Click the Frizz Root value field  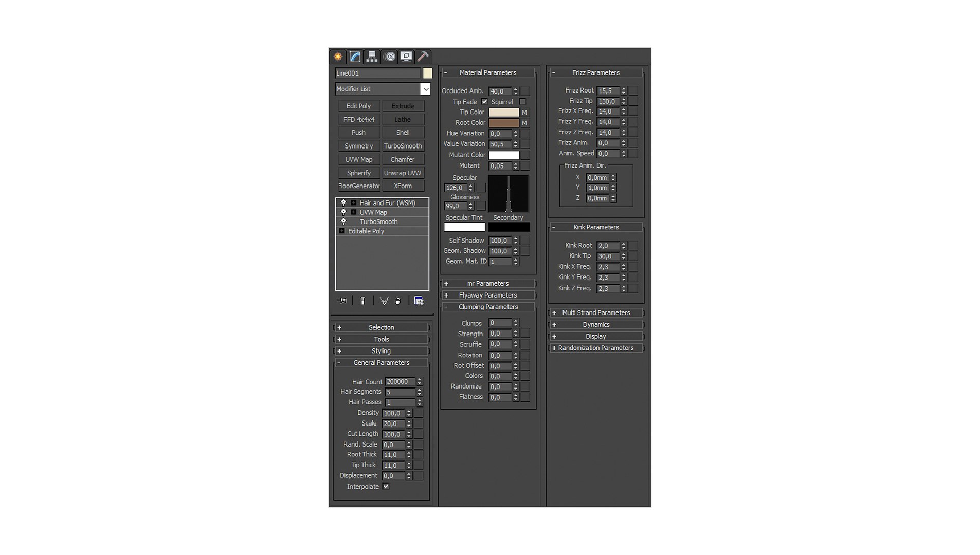click(x=608, y=90)
